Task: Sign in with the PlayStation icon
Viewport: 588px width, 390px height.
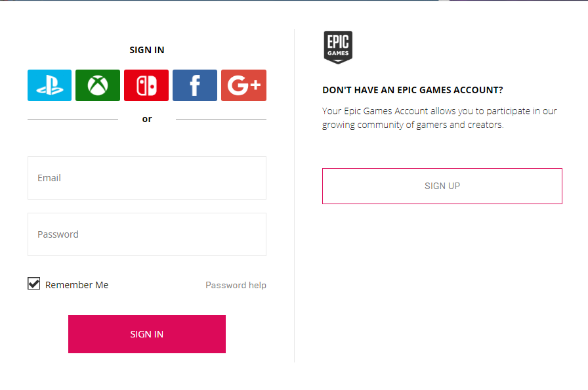Action: tap(49, 85)
